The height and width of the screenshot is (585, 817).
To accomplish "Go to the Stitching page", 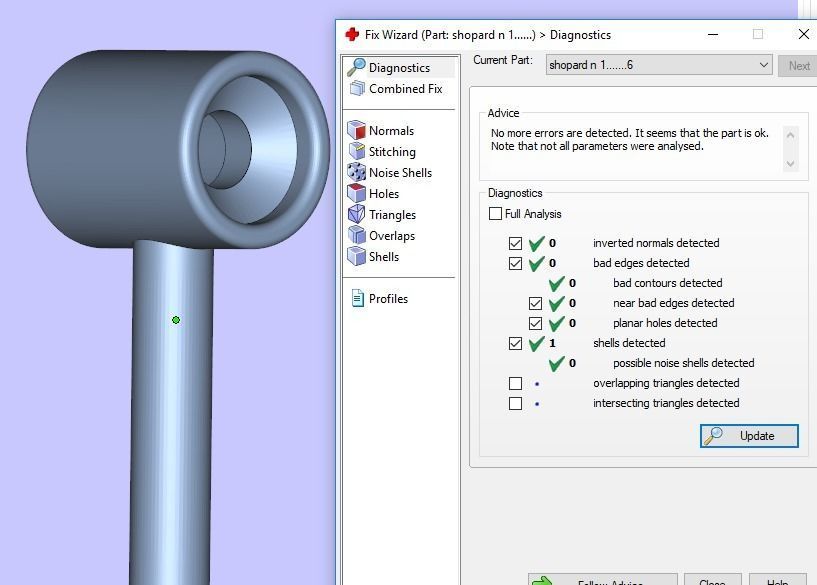I will [392, 152].
